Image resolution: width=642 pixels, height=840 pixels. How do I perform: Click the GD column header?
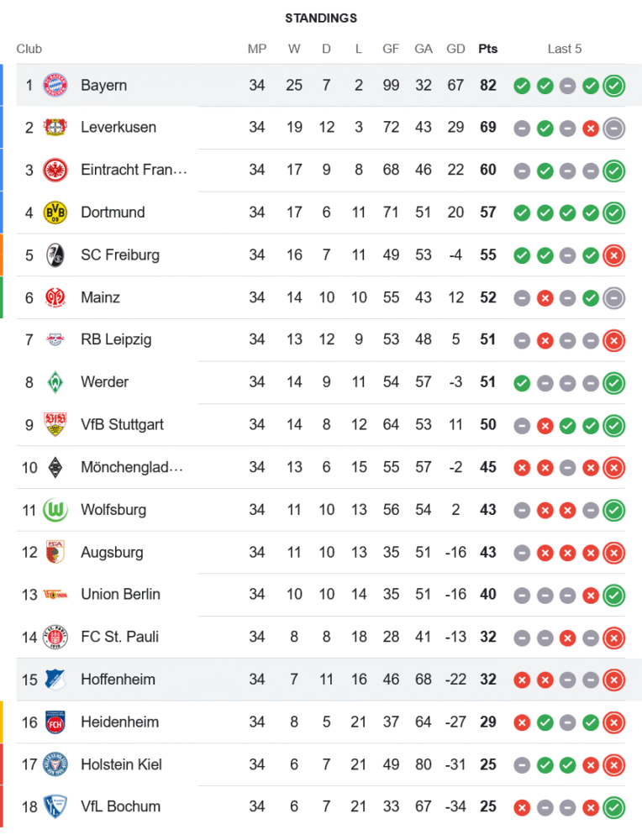click(455, 49)
